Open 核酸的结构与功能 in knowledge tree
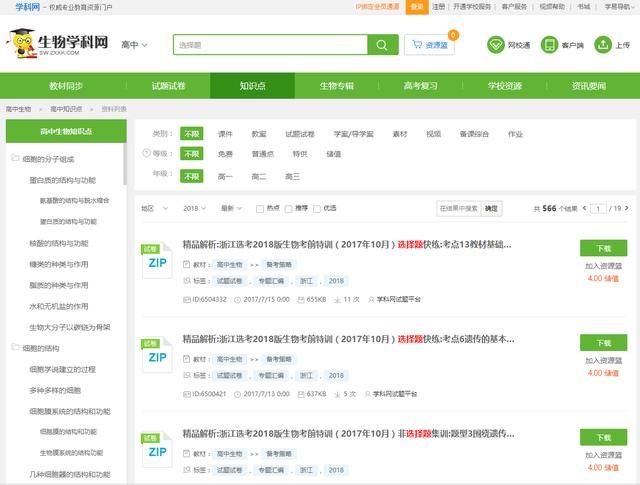The width and height of the screenshot is (640, 485). point(59,243)
